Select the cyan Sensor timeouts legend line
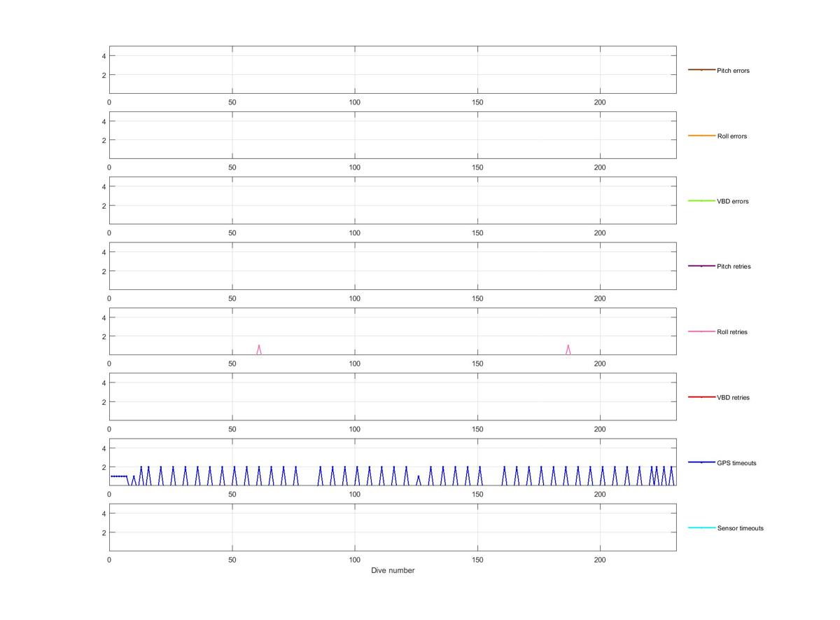 [701, 528]
